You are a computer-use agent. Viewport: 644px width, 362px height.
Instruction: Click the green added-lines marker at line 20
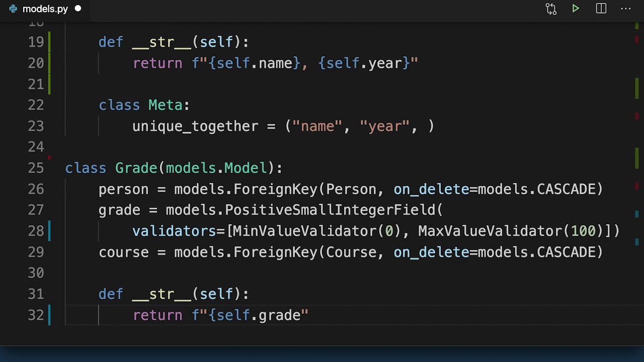tap(49, 63)
